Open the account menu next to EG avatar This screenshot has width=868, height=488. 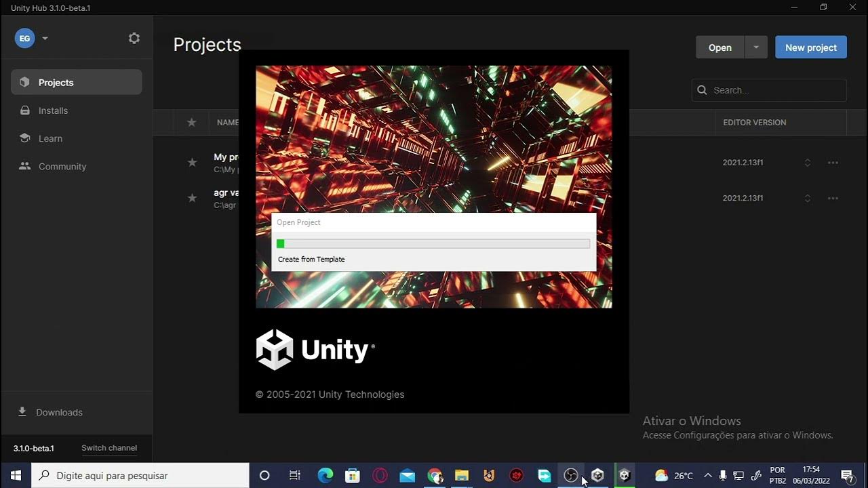pos(45,39)
